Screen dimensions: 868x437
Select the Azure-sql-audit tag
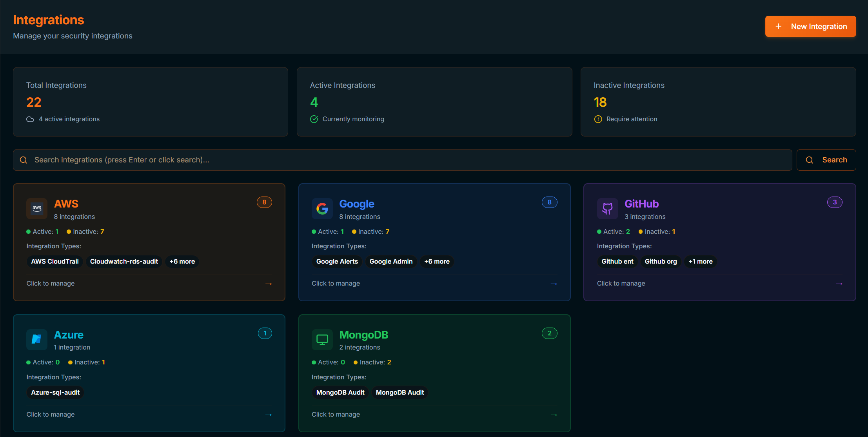(x=55, y=393)
